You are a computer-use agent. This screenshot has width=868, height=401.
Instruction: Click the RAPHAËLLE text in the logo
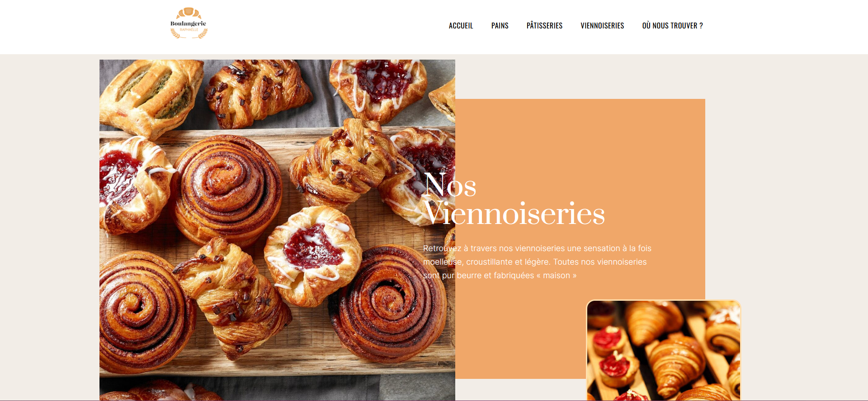(189, 30)
